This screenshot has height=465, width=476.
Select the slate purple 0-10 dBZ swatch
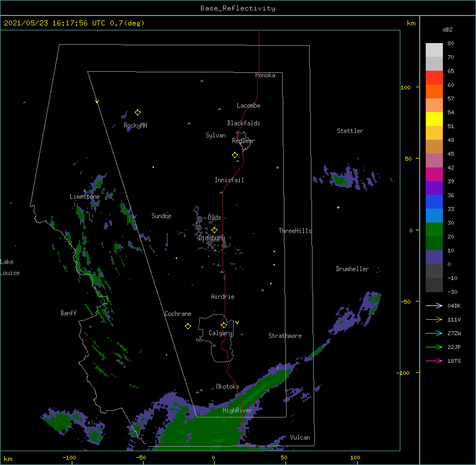434,257
